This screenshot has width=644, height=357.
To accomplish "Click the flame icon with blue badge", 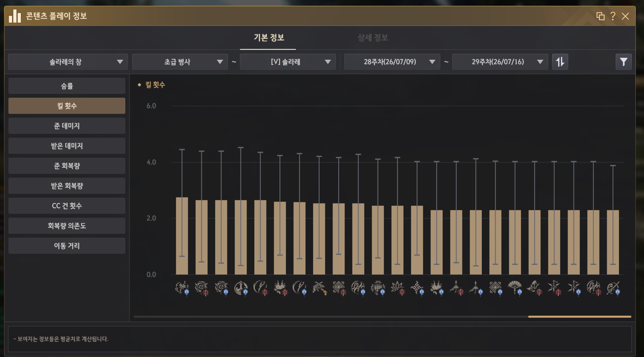I will 437,288.
